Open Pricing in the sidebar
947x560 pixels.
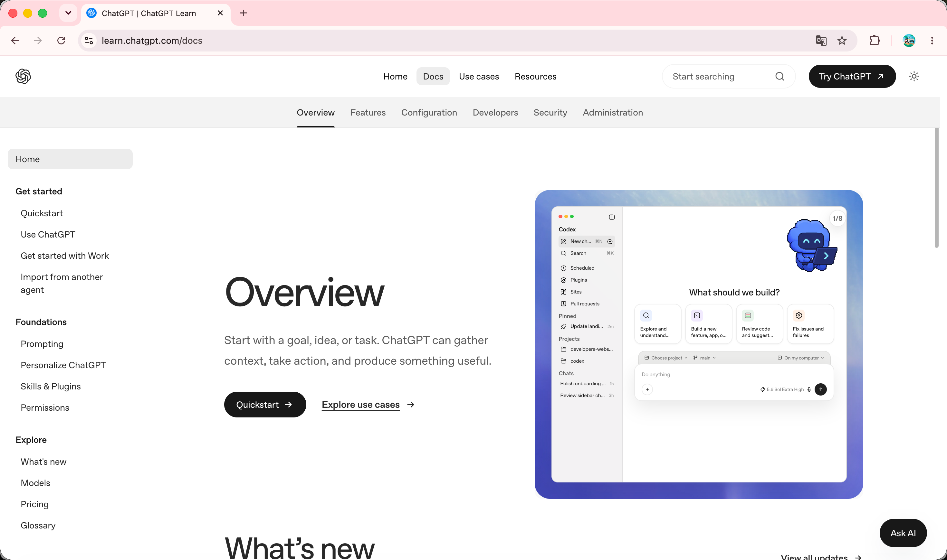pos(34,504)
